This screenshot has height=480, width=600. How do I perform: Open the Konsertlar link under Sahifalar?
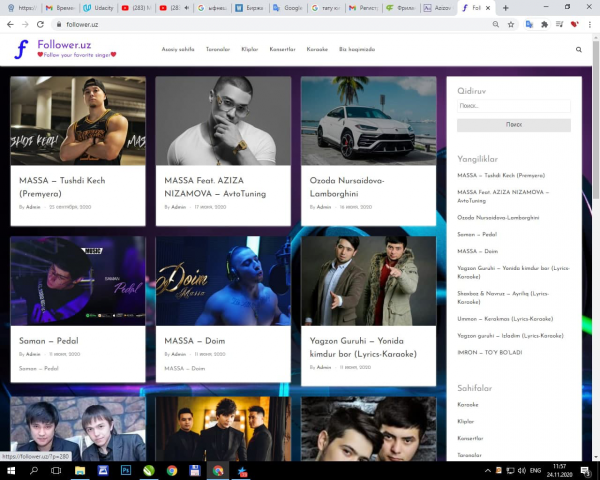pyautogui.click(x=470, y=438)
